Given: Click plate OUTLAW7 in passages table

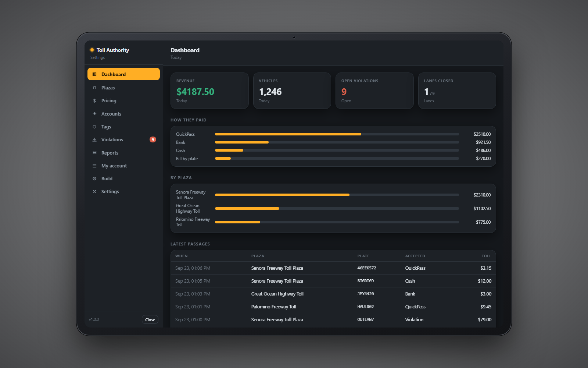Looking at the screenshot, I should click(366, 319).
